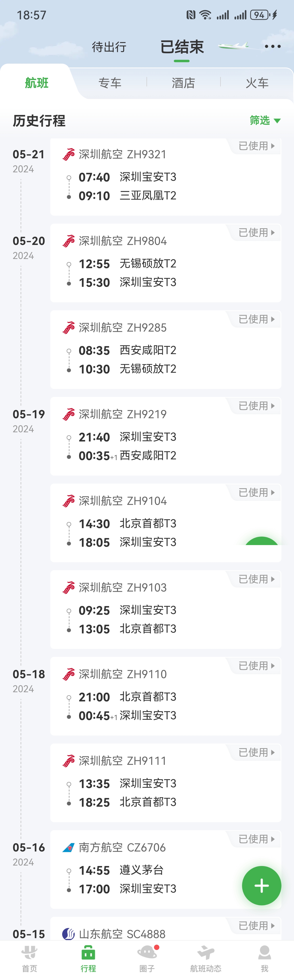The width and height of the screenshot is (294, 980).
Task: Switch to the 待出行 upcoming tab
Action: click(x=109, y=47)
